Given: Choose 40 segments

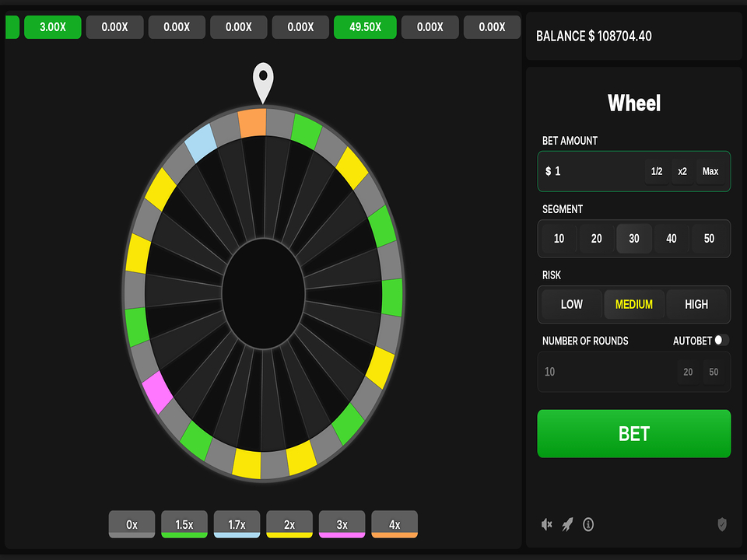Looking at the screenshot, I should [672, 239].
